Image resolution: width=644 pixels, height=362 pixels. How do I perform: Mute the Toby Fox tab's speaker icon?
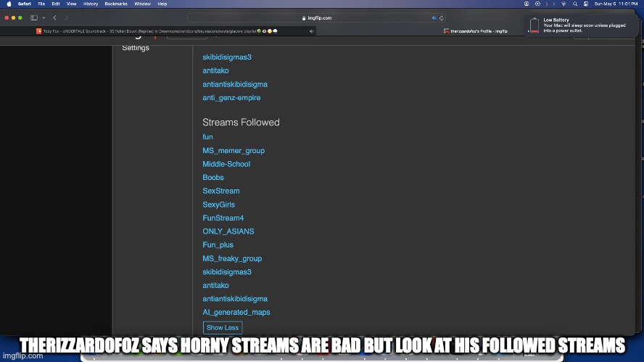pyautogui.click(x=311, y=31)
